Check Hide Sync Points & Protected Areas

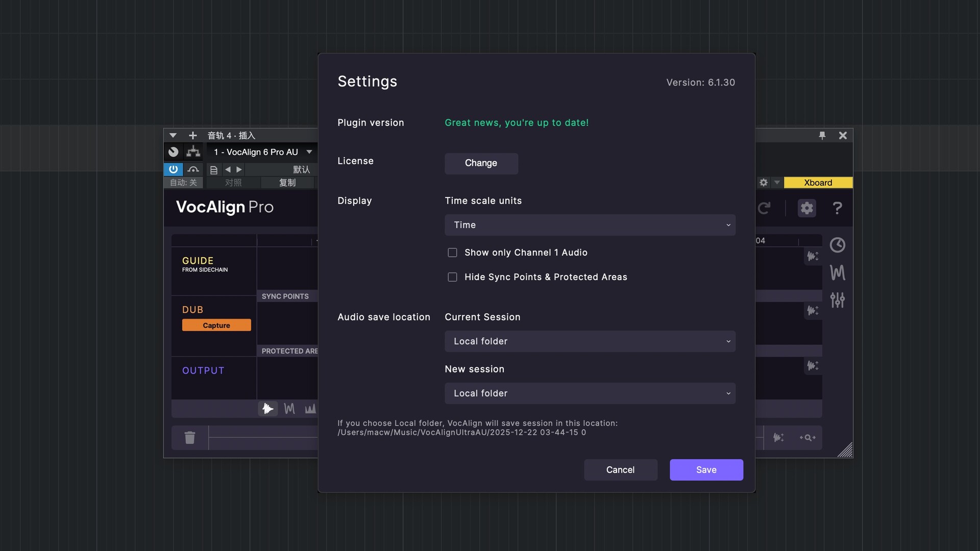click(452, 277)
